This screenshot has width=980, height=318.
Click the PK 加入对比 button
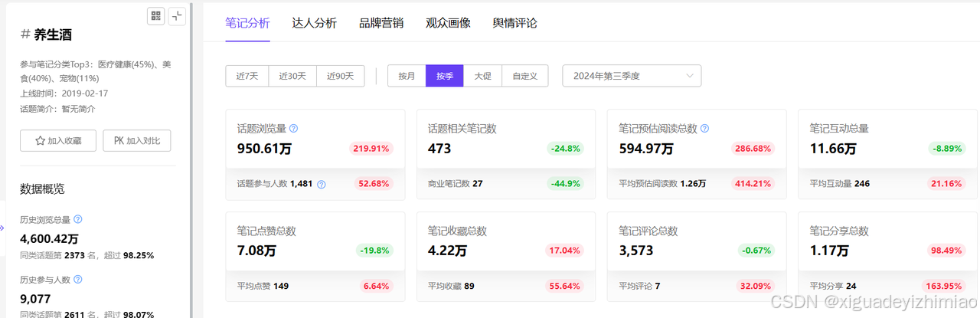pos(137,141)
